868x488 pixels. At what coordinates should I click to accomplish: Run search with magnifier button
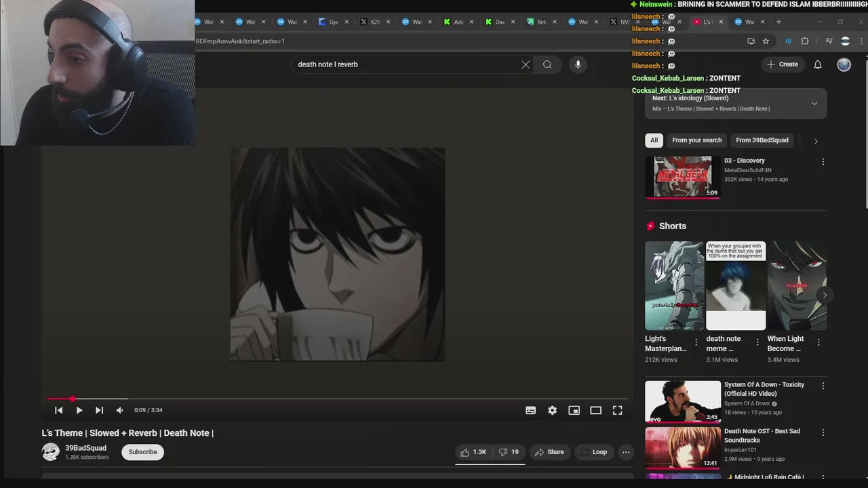pos(547,64)
